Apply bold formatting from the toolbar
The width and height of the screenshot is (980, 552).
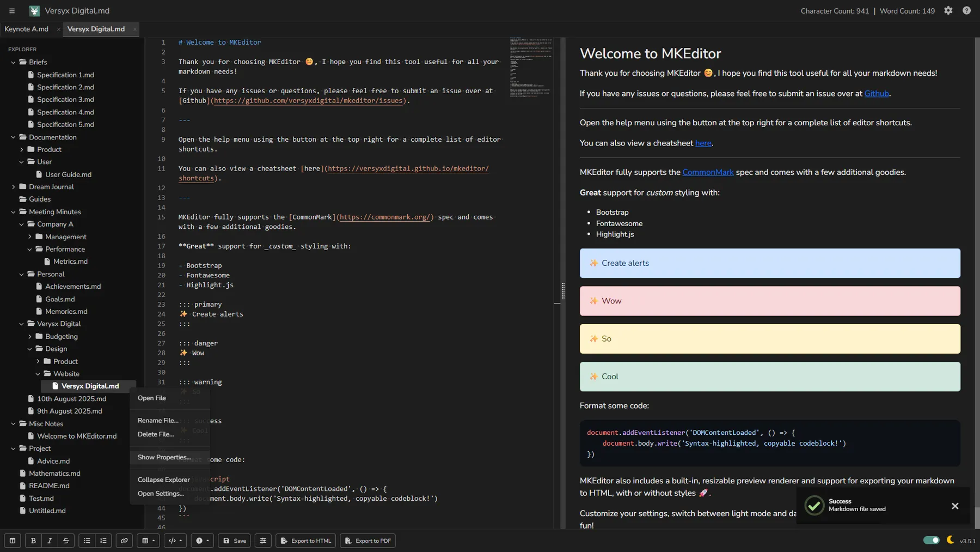point(33,541)
